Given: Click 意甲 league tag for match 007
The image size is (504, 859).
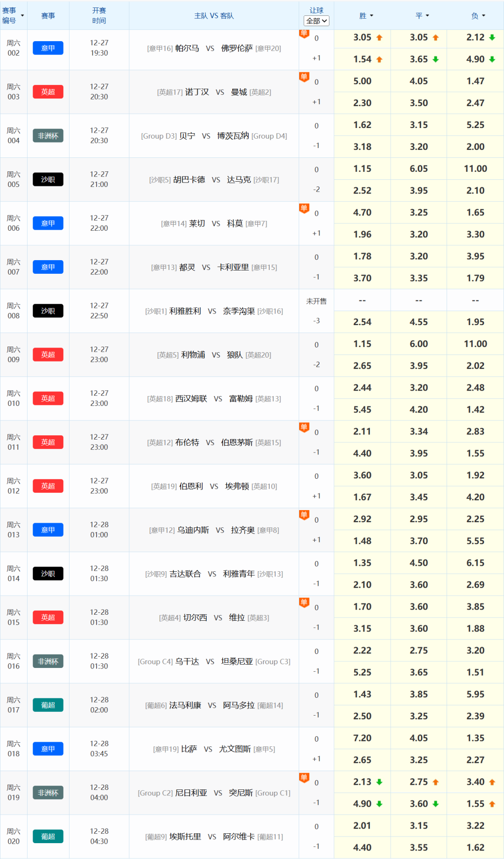Looking at the screenshot, I should click(x=48, y=267).
